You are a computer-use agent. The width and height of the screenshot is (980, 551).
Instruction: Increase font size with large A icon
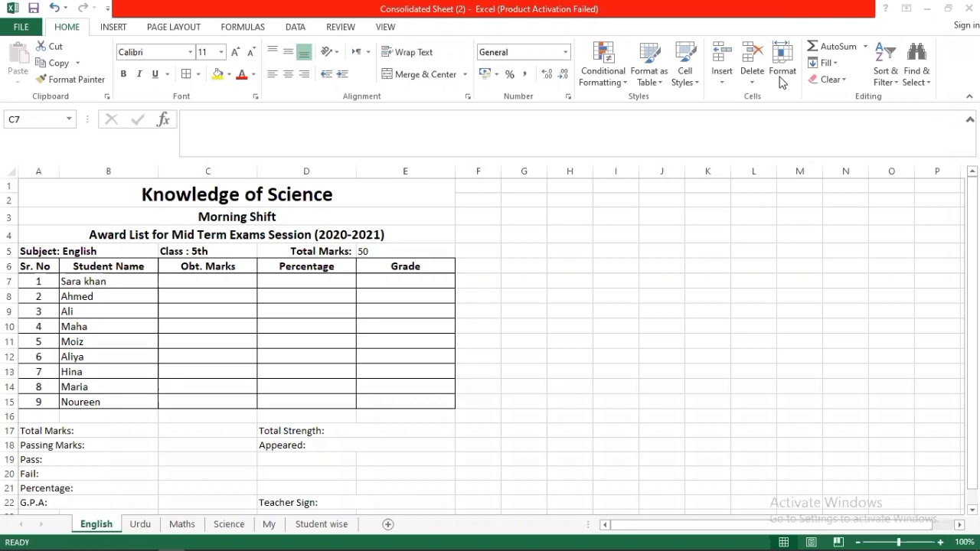tap(236, 52)
